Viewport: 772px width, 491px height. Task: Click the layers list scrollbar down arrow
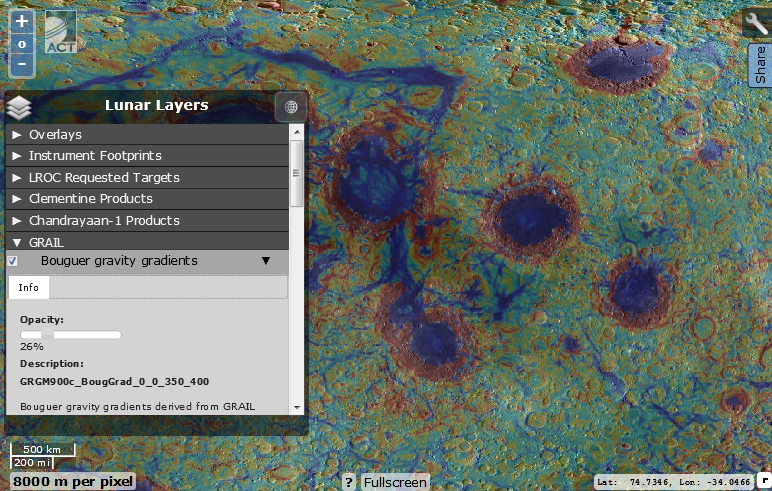[297, 407]
